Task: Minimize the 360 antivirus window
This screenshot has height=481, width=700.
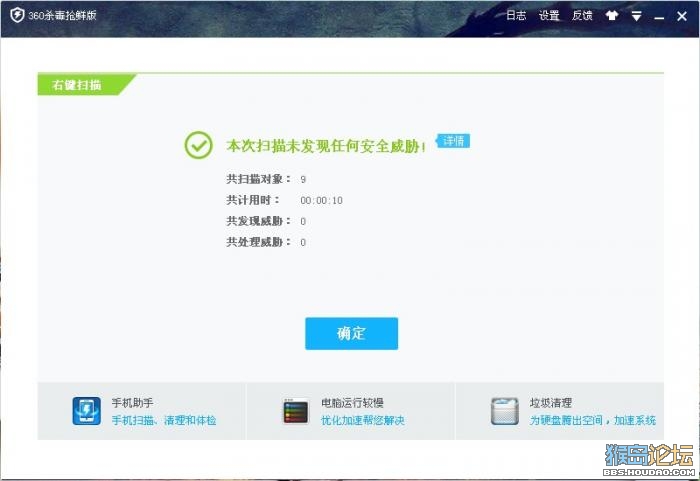Action: tap(659, 18)
